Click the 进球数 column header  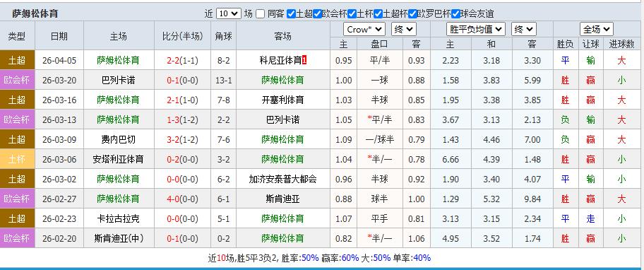[622, 44]
